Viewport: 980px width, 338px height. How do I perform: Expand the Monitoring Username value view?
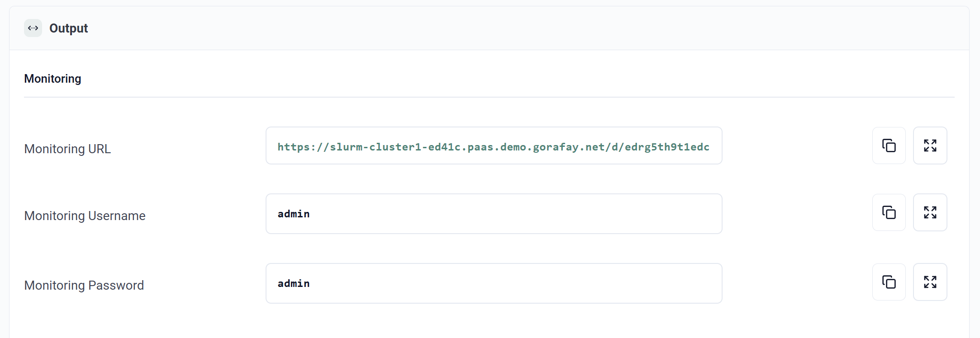point(930,212)
